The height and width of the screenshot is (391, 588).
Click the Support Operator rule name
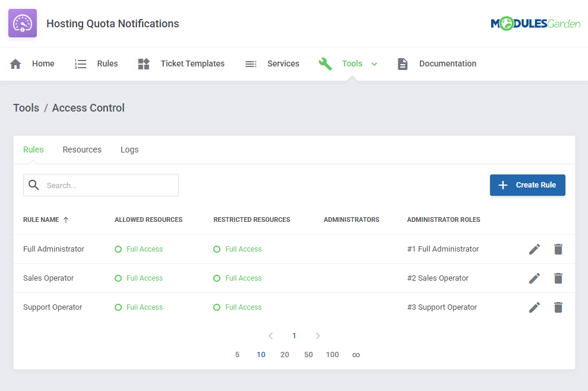[52, 307]
